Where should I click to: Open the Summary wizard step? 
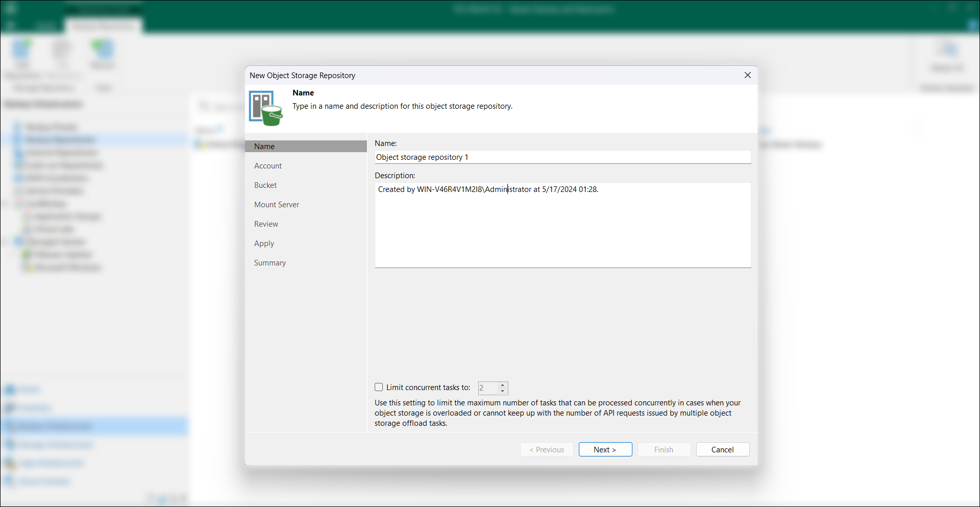[270, 263]
